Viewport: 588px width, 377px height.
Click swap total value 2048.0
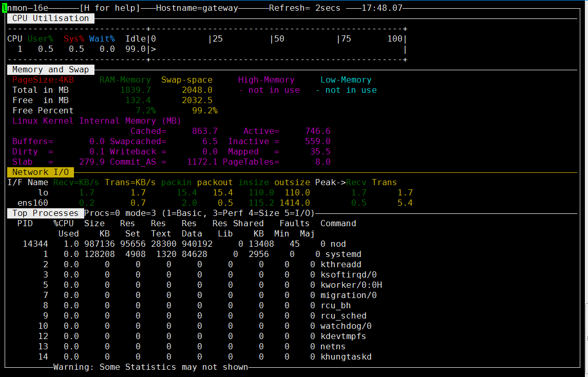tap(197, 90)
